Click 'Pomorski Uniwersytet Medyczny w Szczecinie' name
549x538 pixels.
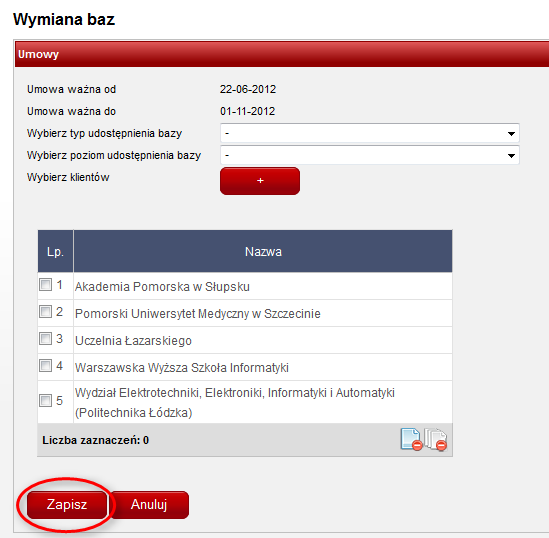point(198,314)
